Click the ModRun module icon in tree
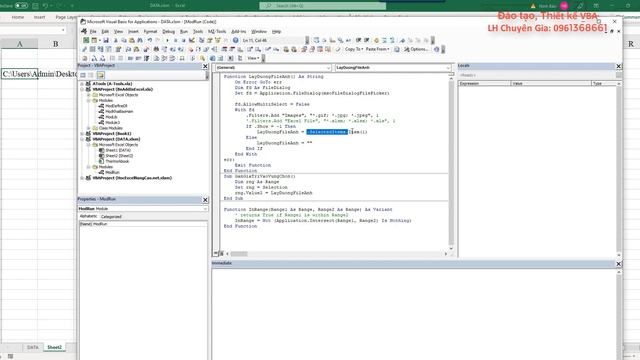This screenshot has height=360, width=640. click(101, 172)
